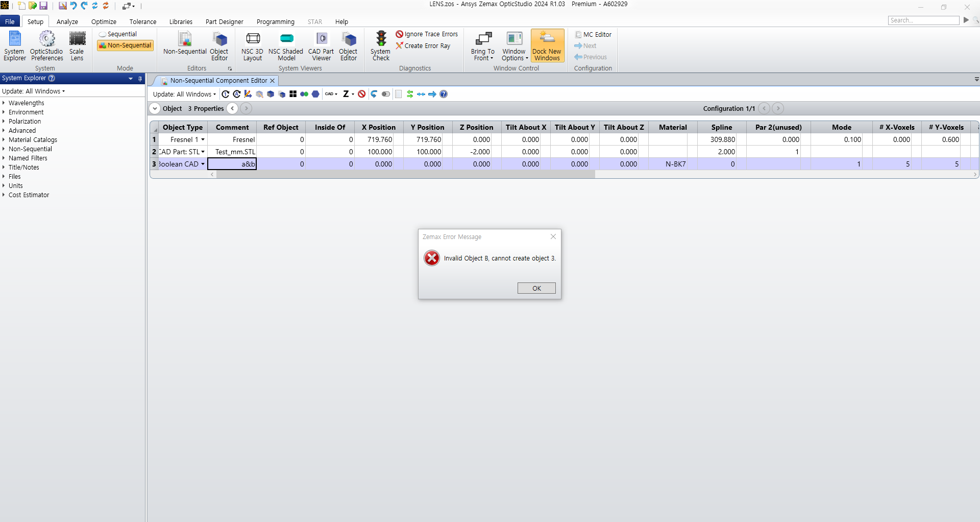The width and height of the screenshot is (980, 522).
Task: Click OK in the Zemax Error Message dialog
Action: (x=536, y=288)
